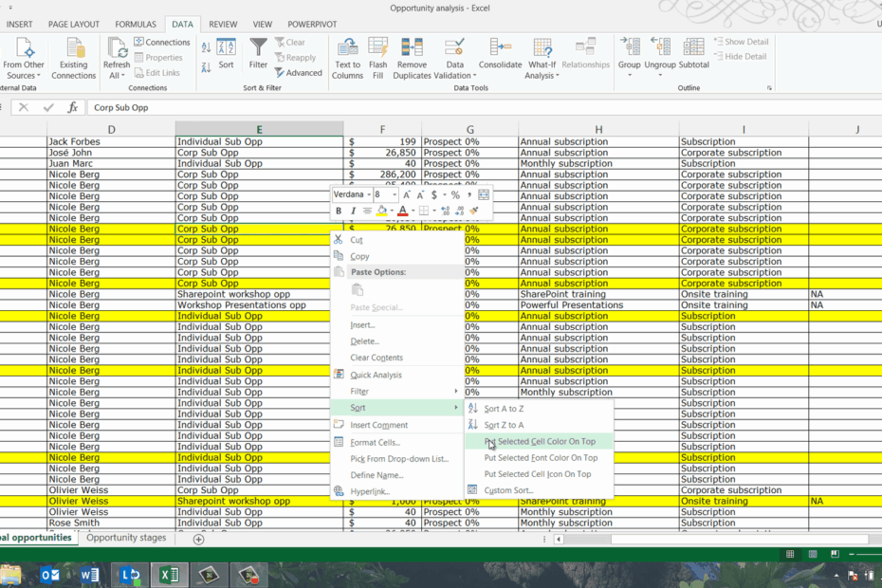Switch to Page Layout view in status bar

tap(812, 554)
